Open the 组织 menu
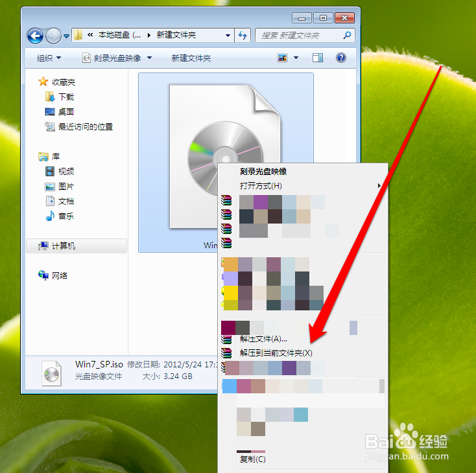This screenshot has width=476, height=473. 49,58
